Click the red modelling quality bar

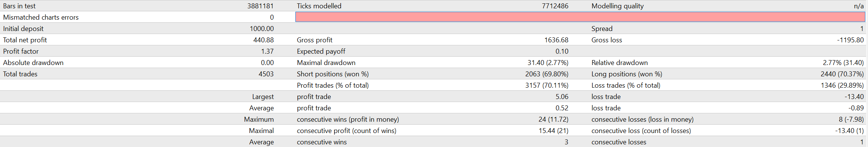coord(581,17)
